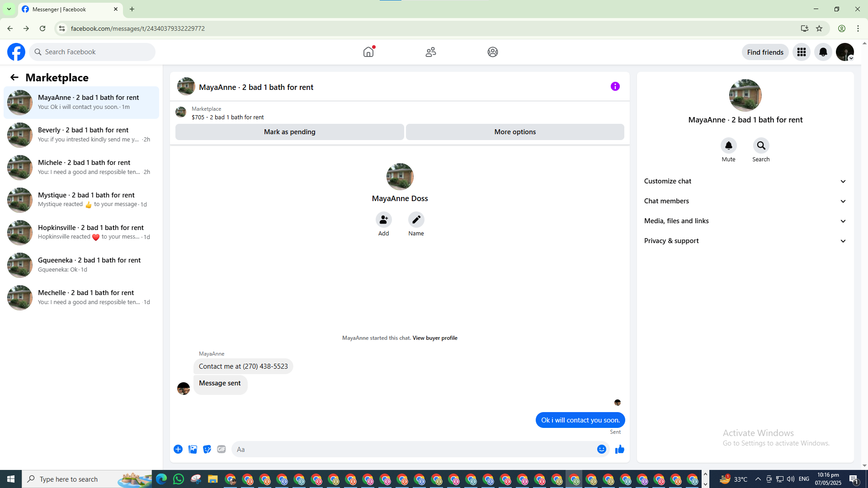868x488 pixels.
Task: Open more actions plus icon
Action: tap(178, 449)
